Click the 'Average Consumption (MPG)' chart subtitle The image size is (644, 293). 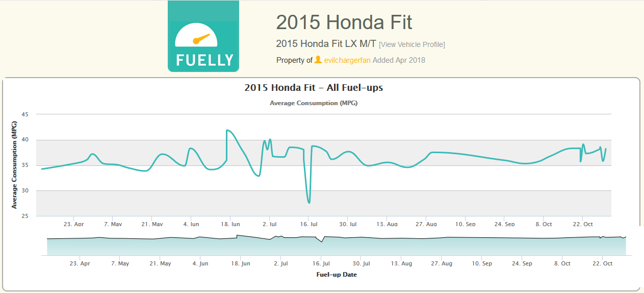(x=314, y=103)
